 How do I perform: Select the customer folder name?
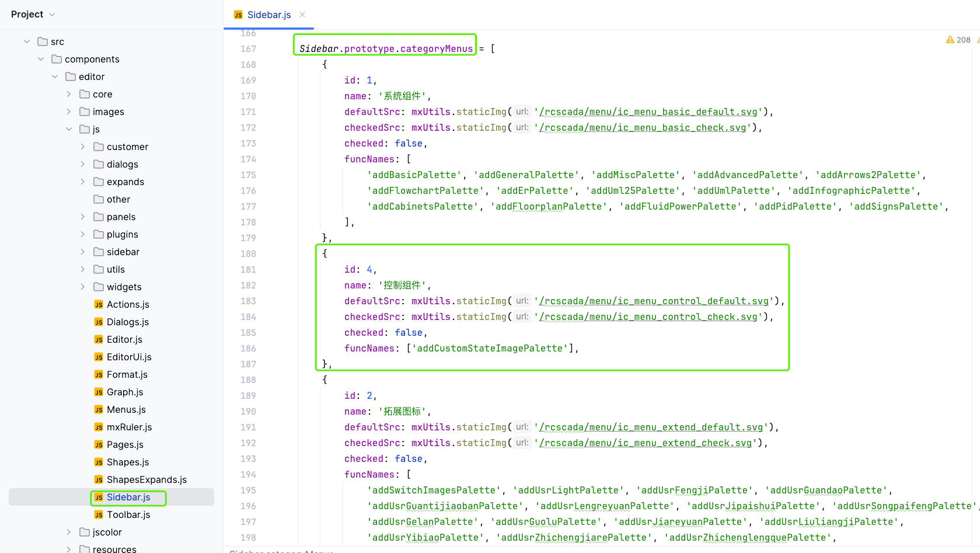[x=127, y=147]
